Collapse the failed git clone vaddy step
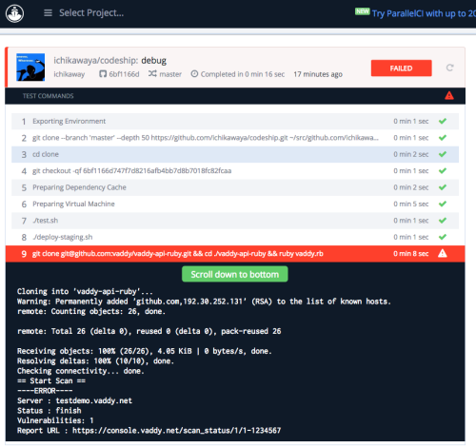 235,254
